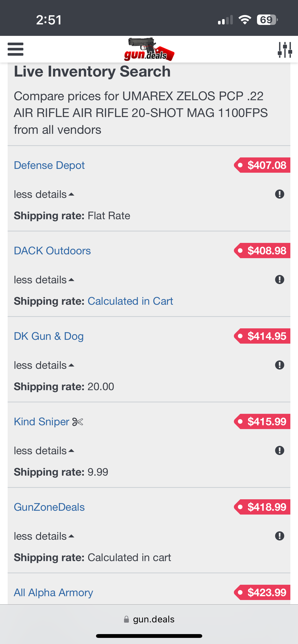Click the $418.99 price tag
The height and width of the screenshot is (644, 298).
262,507
